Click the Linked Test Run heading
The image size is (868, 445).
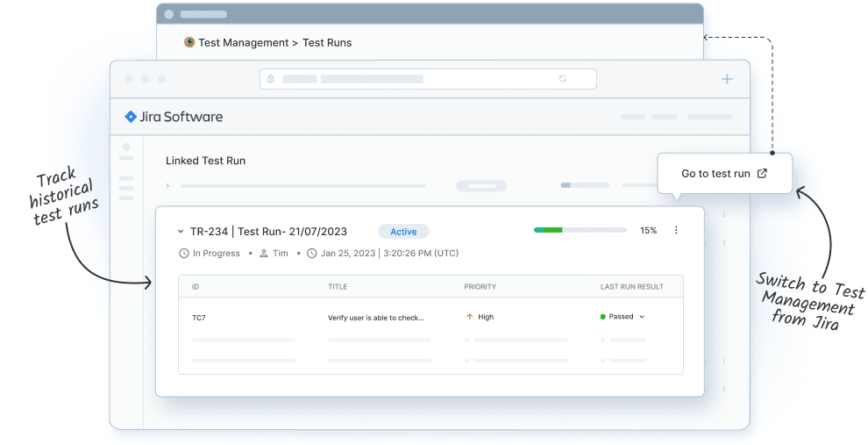(205, 161)
